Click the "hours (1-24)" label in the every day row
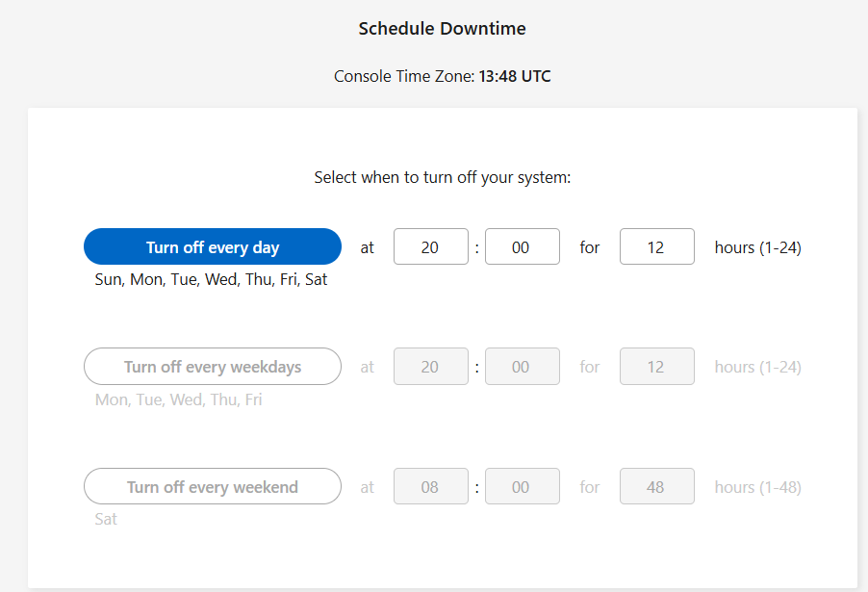 click(x=757, y=247)
